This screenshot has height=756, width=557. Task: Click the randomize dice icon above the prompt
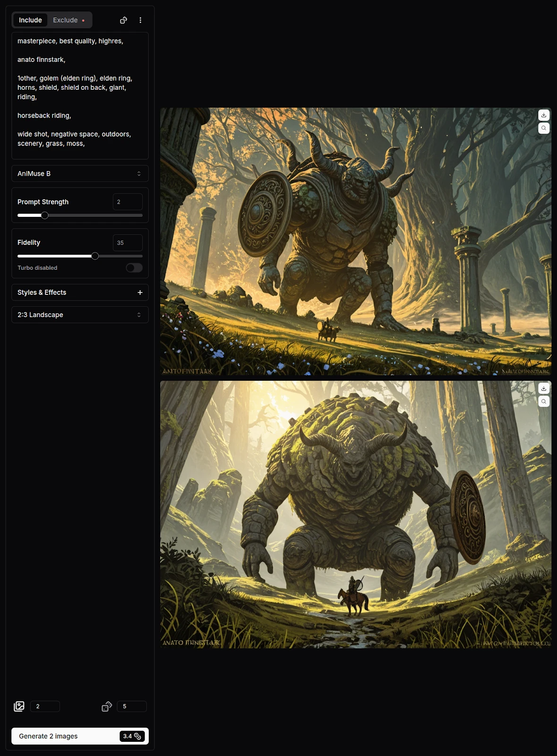(123, 20)
